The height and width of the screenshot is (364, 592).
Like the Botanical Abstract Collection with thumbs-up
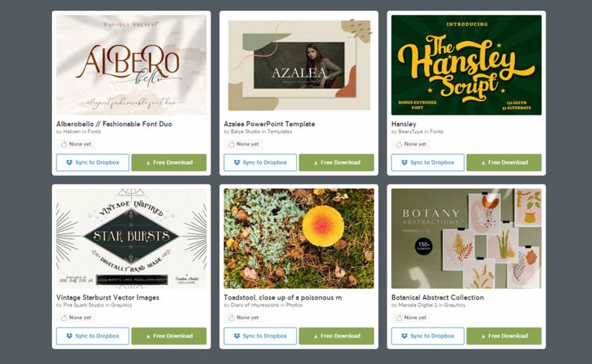[399, 317]
